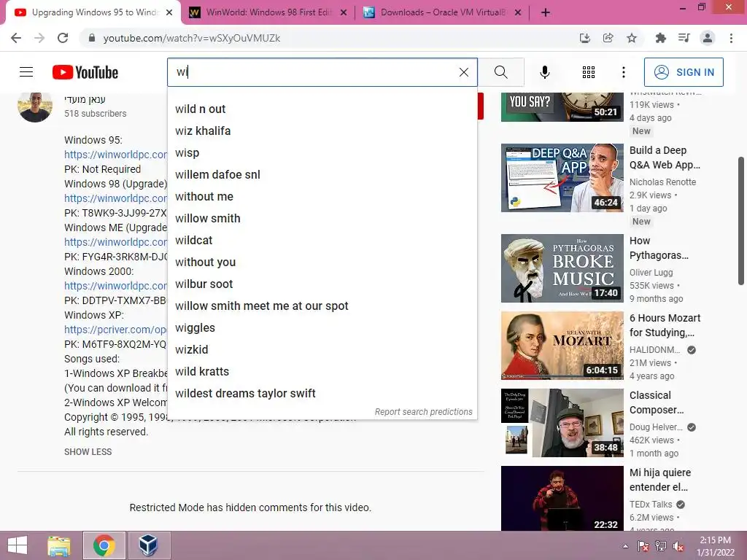This screenshot has width=747, height=560.
Task: Open VirtualBox from the taskbar
Action: click(149, 545)
